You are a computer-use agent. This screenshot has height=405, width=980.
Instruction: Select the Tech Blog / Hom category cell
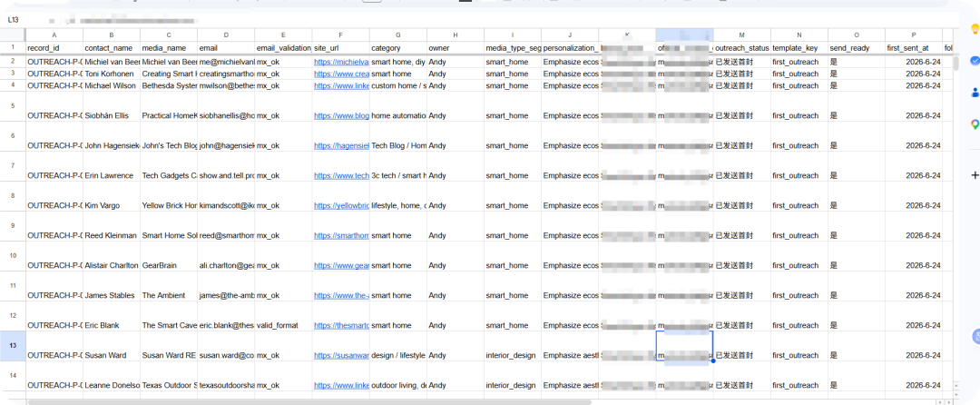click(398, 137)
